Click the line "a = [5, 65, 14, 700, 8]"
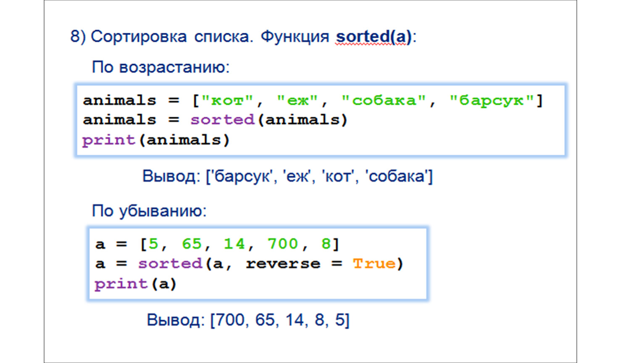Viewport: 644px width, 363px height. click(x=217, y=244)
